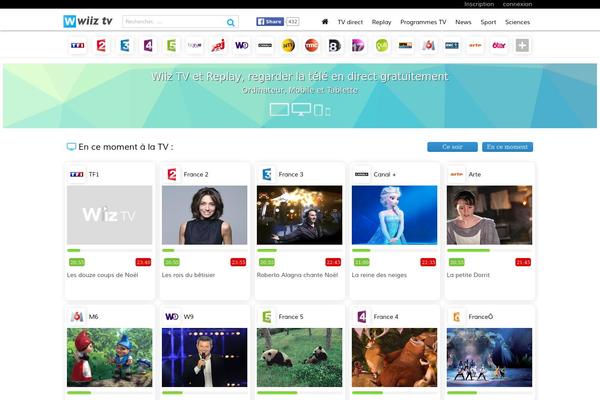Open La reine des neiges thumbnail
The height and width of the screenshot is (400, 600).
[x=394, y=215]
